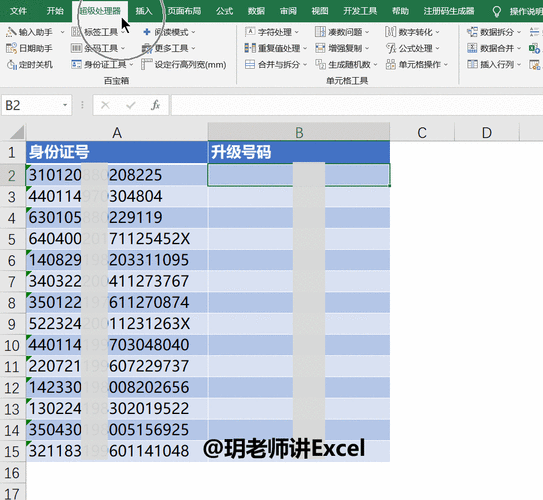Viewport: 543px width, 500px height.
Task: Click the 条码工具 barcode icon
Action: 76,48
